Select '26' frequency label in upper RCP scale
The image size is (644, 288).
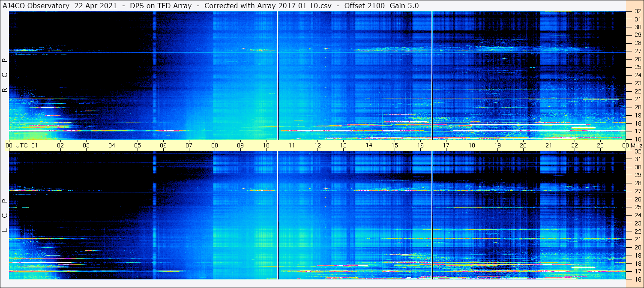pos(637,59)
